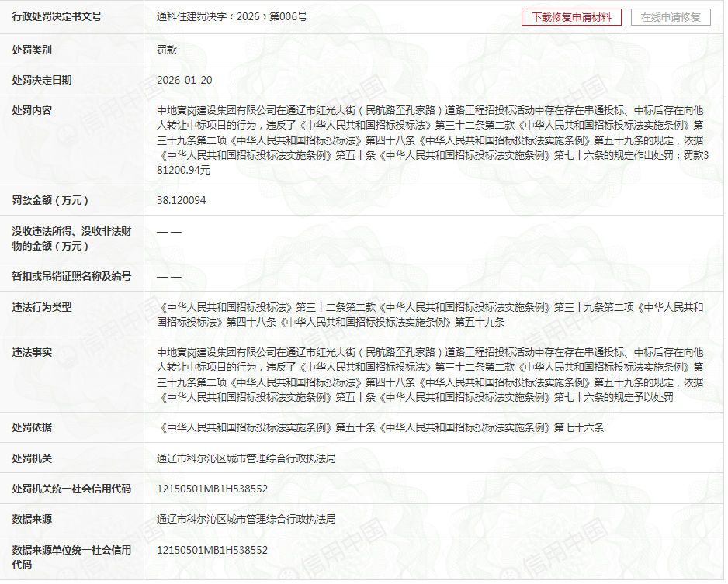728x584 pixels.
Task: Click the 处罚依据 legal basis text
Action: click(x=380, y=427)
